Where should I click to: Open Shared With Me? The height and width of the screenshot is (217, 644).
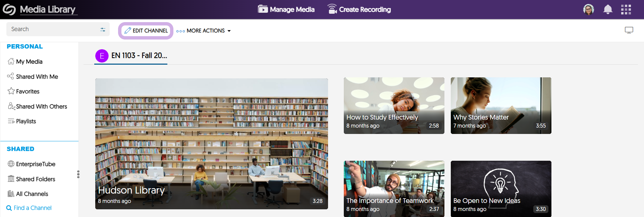pyautogui.click(x=37, y=77)
